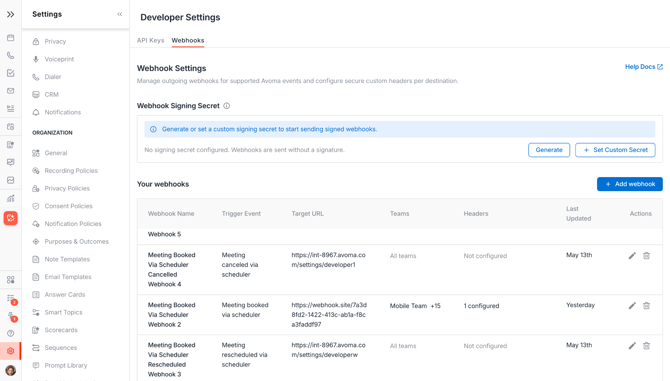Screen dimensions: 670x381
Task: Open the settings gear icon in left rail
Action: click(x=11, y=351)
